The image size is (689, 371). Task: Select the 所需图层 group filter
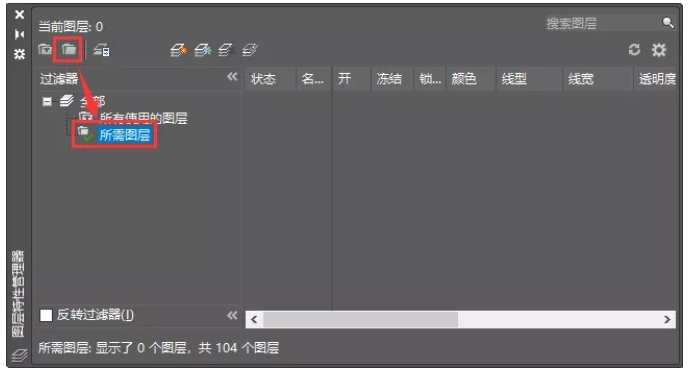point(125,135)
